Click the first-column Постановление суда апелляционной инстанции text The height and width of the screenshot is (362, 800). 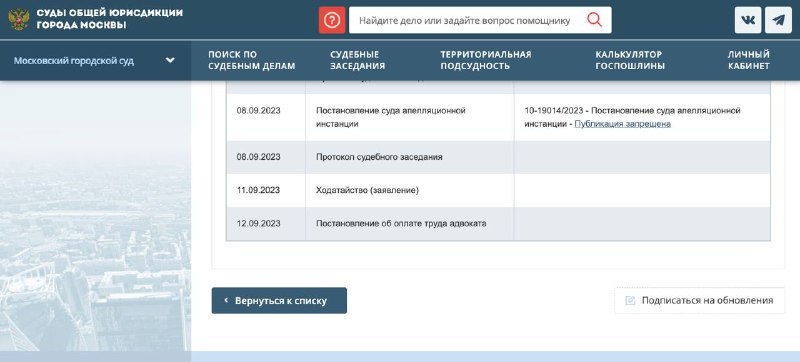(x=391, y=117)
